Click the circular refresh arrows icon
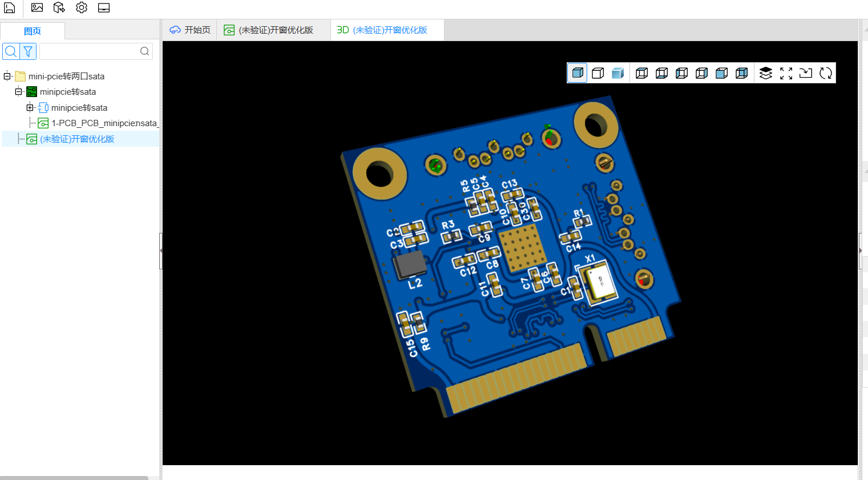The height and width of the screenshot is (480, 868). [826, 73]
